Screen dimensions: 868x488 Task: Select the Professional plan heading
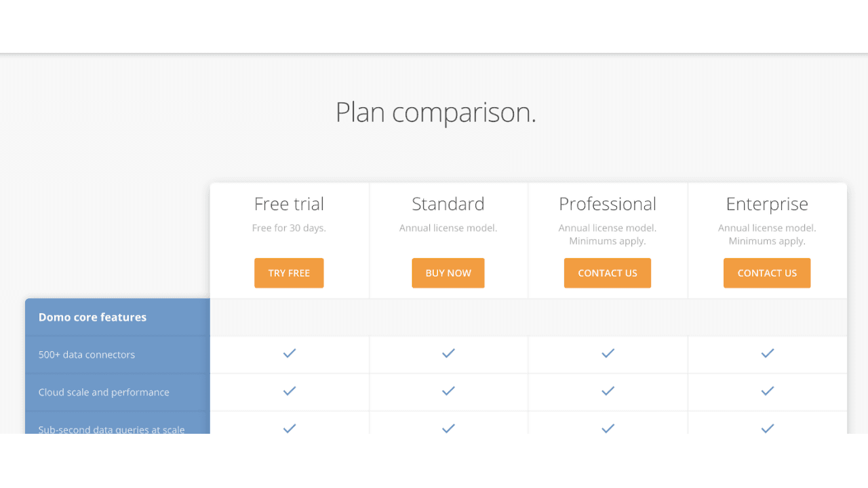(x=608, y=204)
